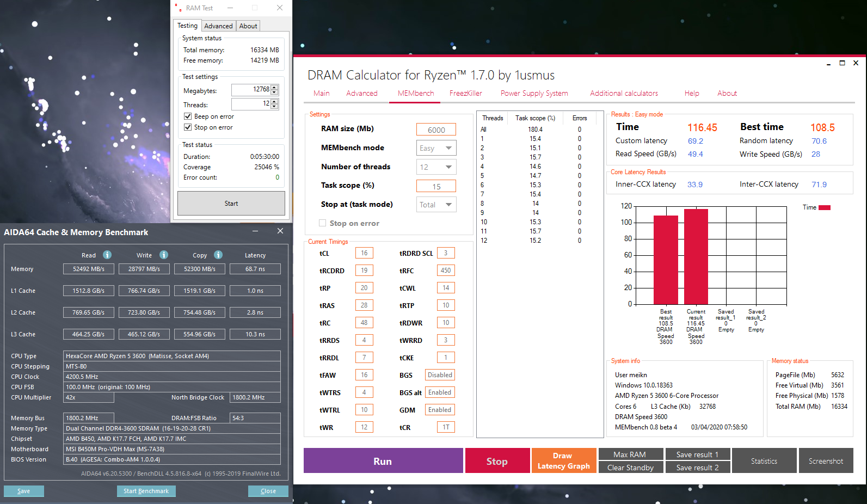This screenshot has height=504, width=867.
Task: Open the Advanced tab in DRAM Calculator
Action: [362, 93]
